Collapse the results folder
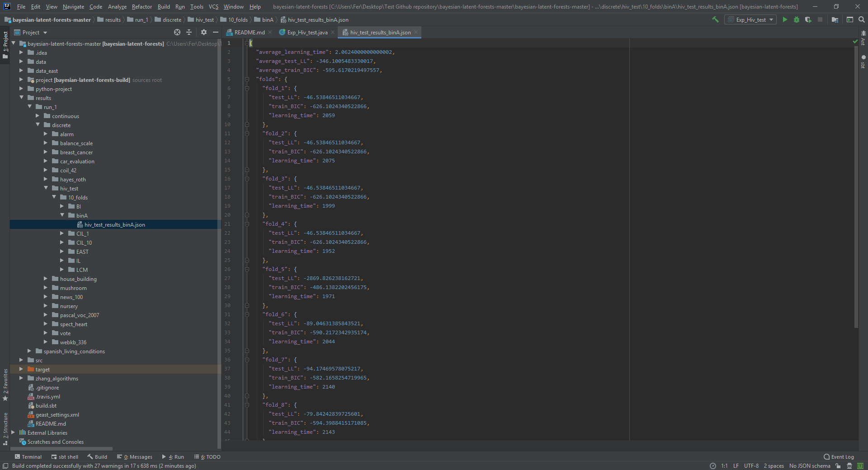This screenshot has width=868, height=470. tap(21, 98)
